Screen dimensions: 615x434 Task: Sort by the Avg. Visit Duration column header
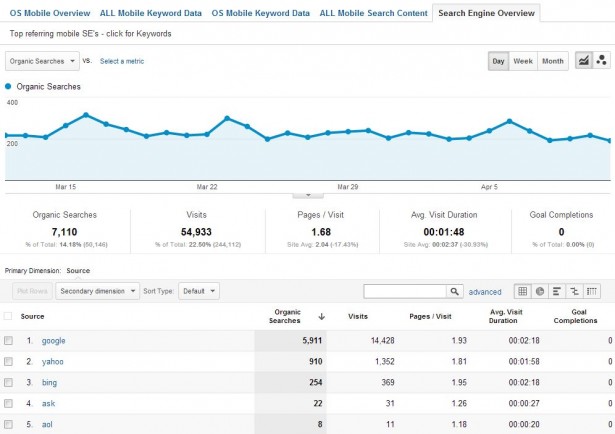tap(506, 316)
